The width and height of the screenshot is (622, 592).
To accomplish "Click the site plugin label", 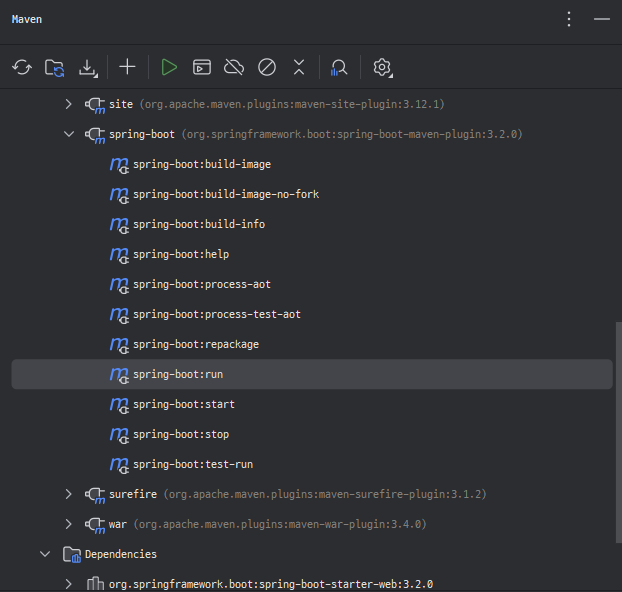I will pyautogui.click(x=121, y=104).
